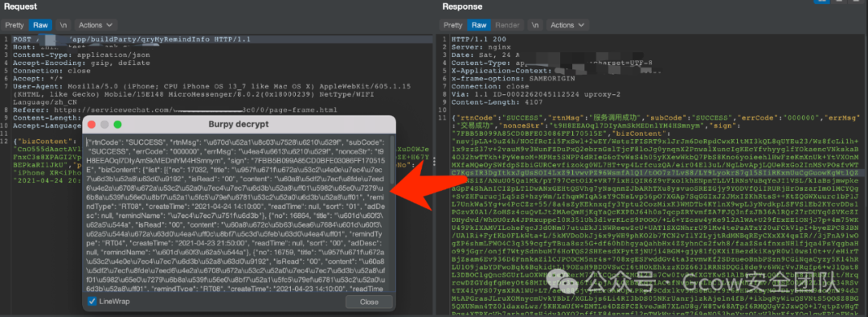Click the Request panel title
This screenshot has width=868, height=317.
point(20,6)
